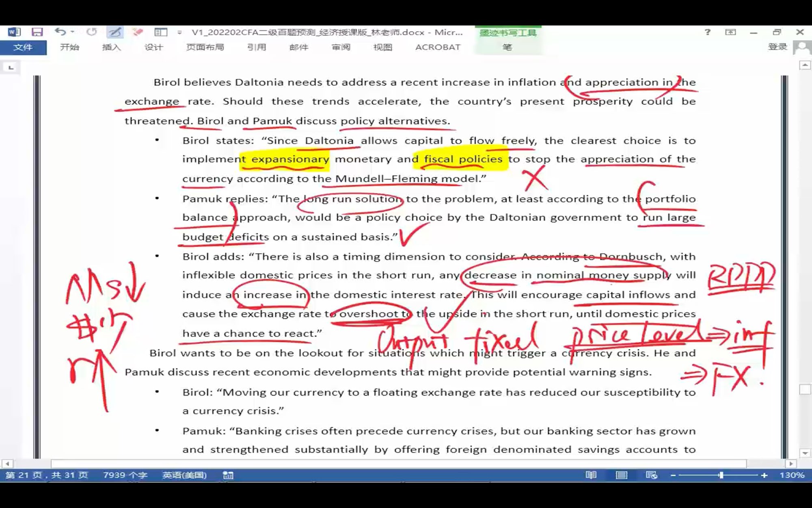Click the Undo arrow icon

pyautogui.click(x=60, y=32)
